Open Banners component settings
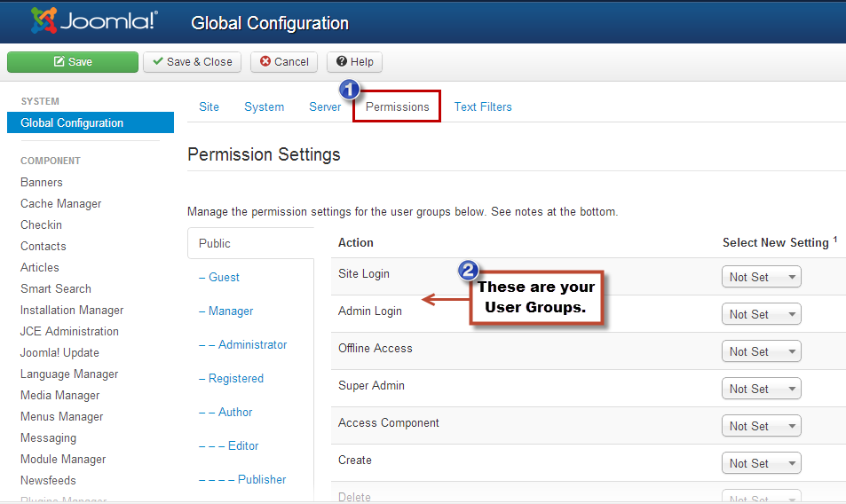The width and height of the screenshot is (846, 504). coord(42,182)
